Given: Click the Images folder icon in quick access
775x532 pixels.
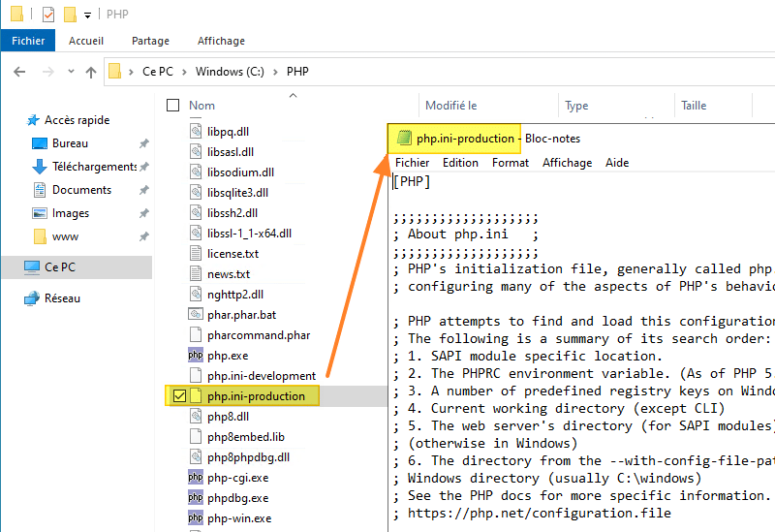Looking at the screenshot, I should (40, 213).
